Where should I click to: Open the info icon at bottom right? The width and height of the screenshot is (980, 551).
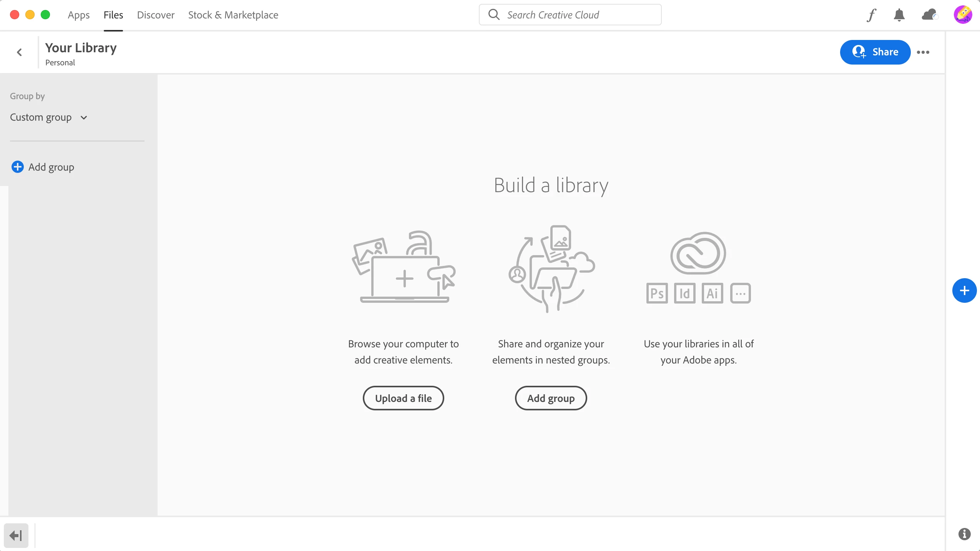coord(964,534)
